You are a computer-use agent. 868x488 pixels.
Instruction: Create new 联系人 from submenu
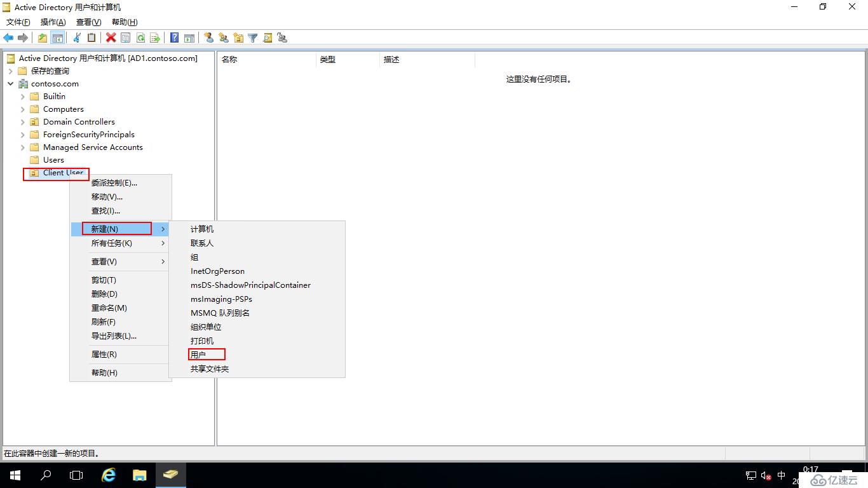(257, 243)
